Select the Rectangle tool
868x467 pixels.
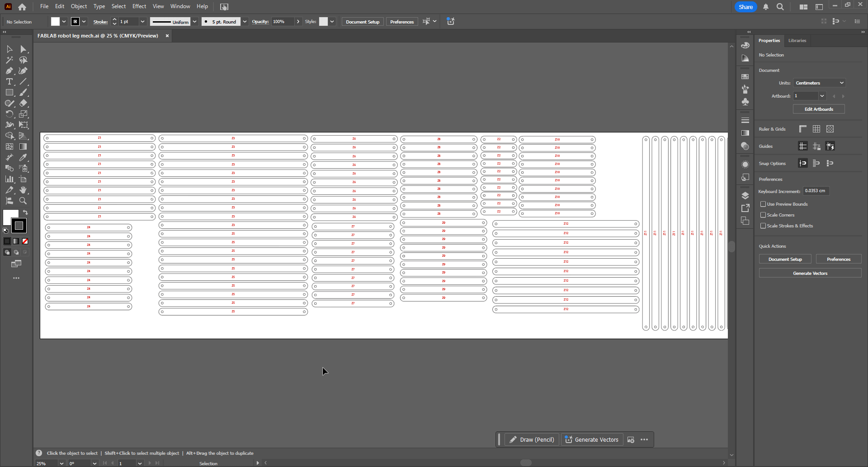(9, 92)
